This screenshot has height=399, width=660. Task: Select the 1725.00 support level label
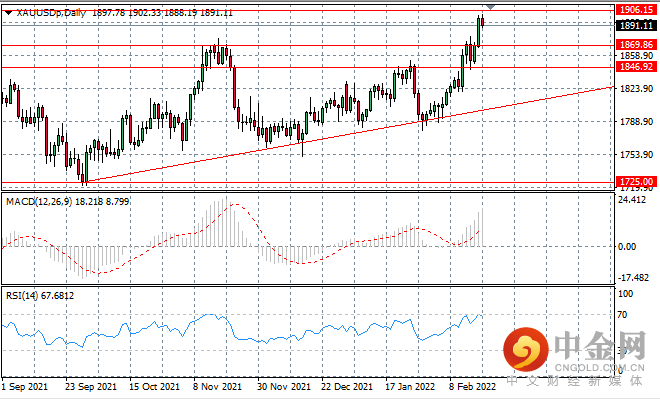pyautogui.click(x=636, y=182)
